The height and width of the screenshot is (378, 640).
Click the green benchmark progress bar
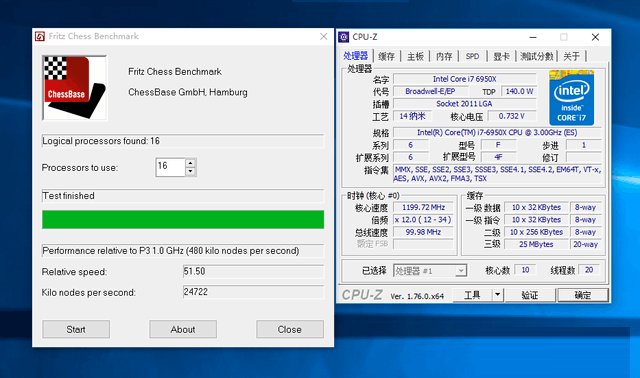click(x=183, y=220)
